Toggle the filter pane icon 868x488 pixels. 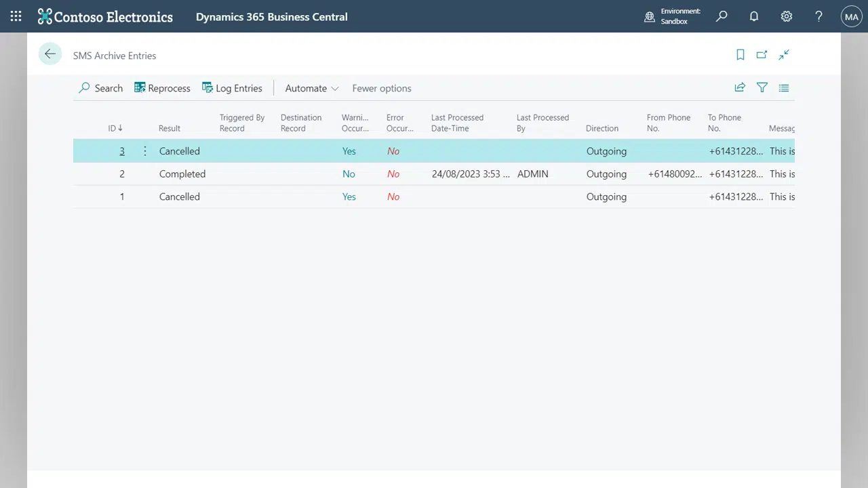(762, 87)
